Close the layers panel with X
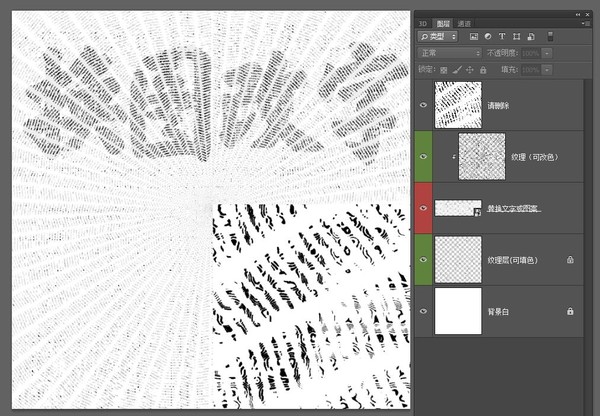Image resolution: width=600 pixels, height=416 pixels. click(588, 15)
